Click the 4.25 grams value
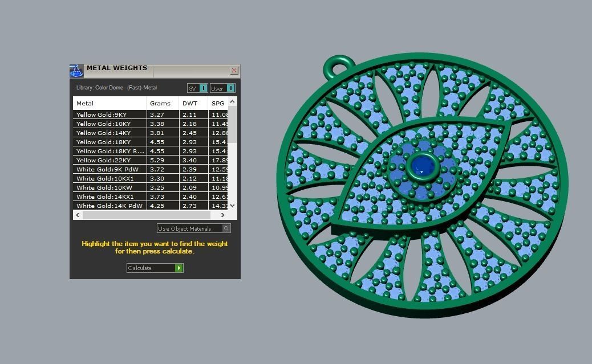This screenshot has height=364, width=592. click(x=157, y=206)
